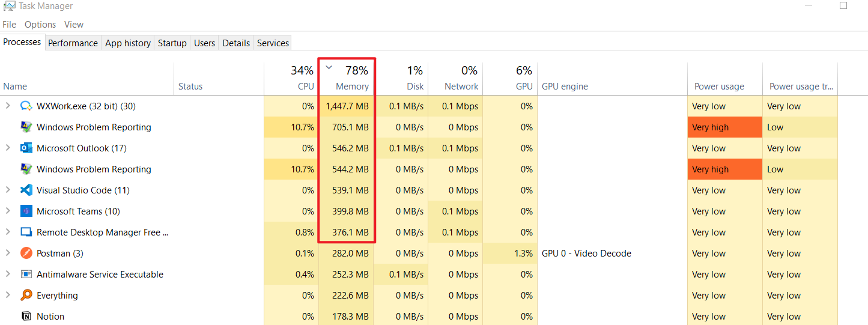Screen dimensions: 868x325
Task: Select the Microsoft Outlook (17) process
Action: (x=82, y=148)
